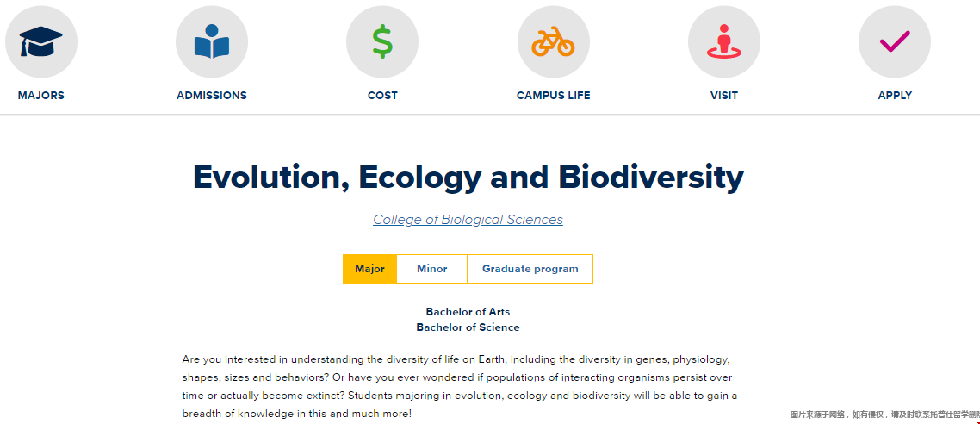
Task: Open the ADMISSIONS text label
Action: coord(212,96)
